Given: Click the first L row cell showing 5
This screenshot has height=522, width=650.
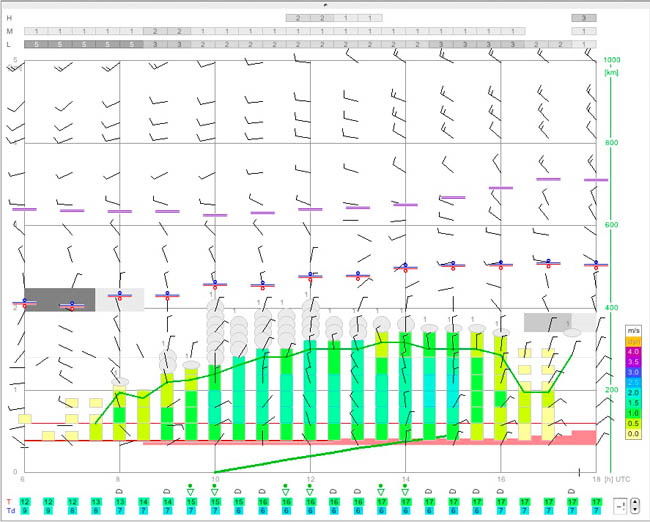Looking at the screenshot, I should click(36, 44).
